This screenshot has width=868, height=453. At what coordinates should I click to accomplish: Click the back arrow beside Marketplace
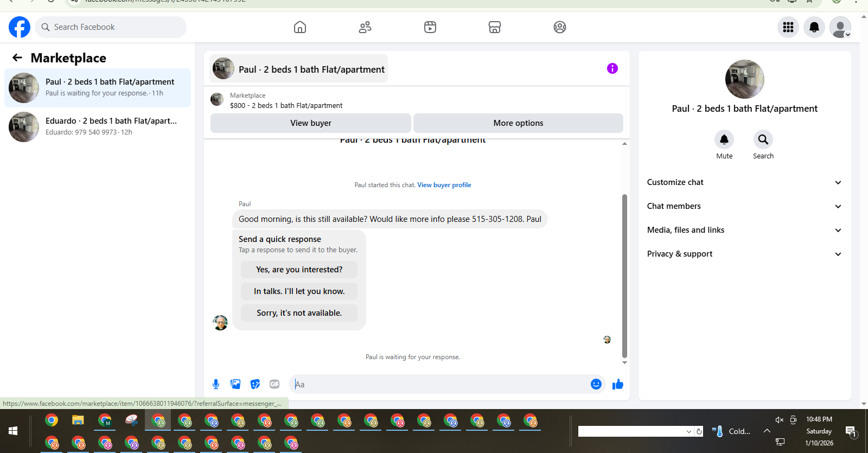(17, 58)
